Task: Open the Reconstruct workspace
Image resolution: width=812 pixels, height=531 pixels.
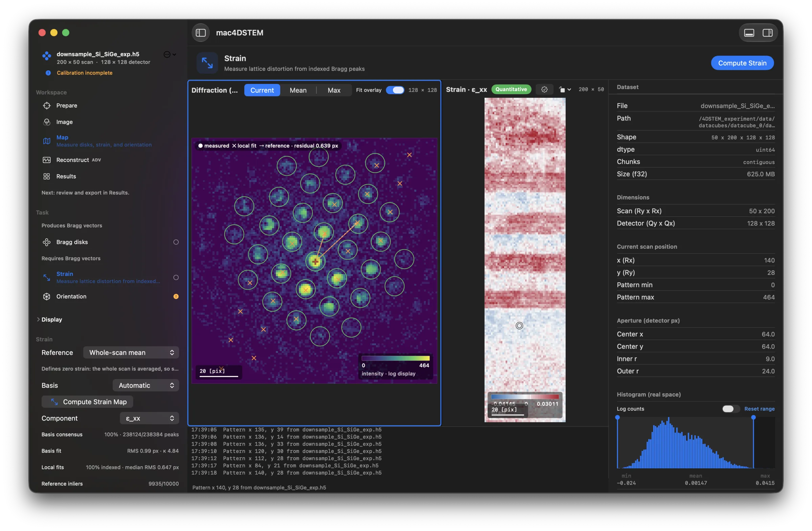Action: (x=72, y=160)
